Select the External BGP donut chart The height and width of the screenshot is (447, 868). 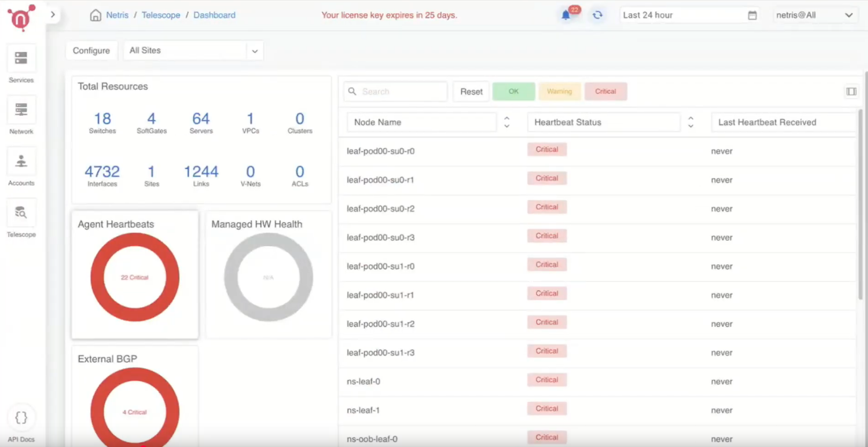[x=135, y=407]
